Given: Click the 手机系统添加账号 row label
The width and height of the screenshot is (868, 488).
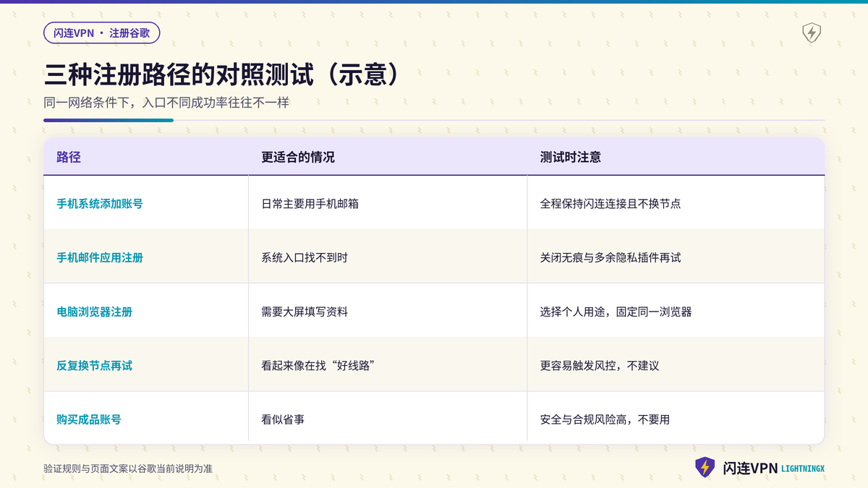Looking at the screenshot, I should coord(100,204).
